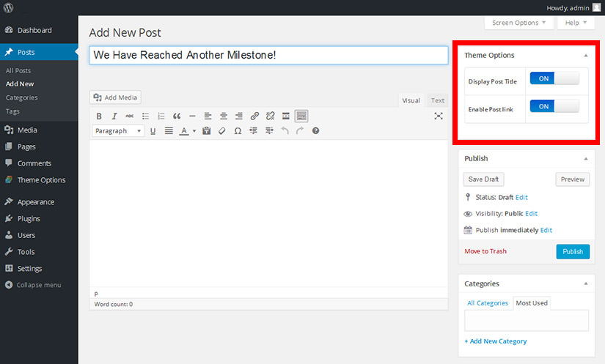This screenshot has height=364, width=605.
Task: Open the editor keyboard shortcuts help icon
Action: click(x=316, y=131)
